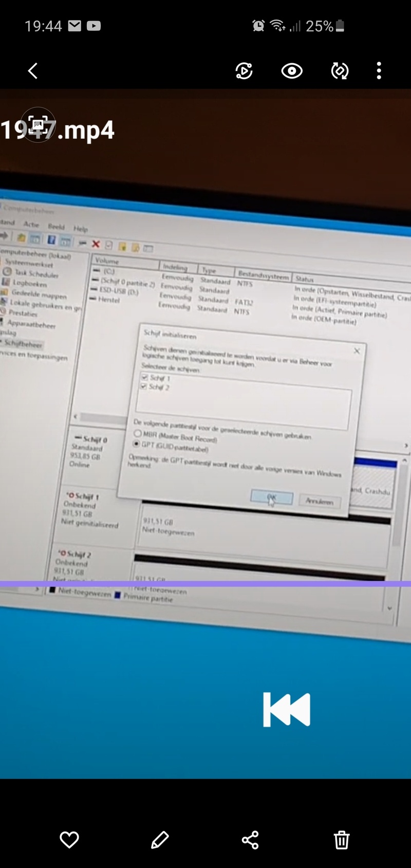Click the folder up-level toolbar icon
The image size is (411, 868).
[x=21, y=237]
